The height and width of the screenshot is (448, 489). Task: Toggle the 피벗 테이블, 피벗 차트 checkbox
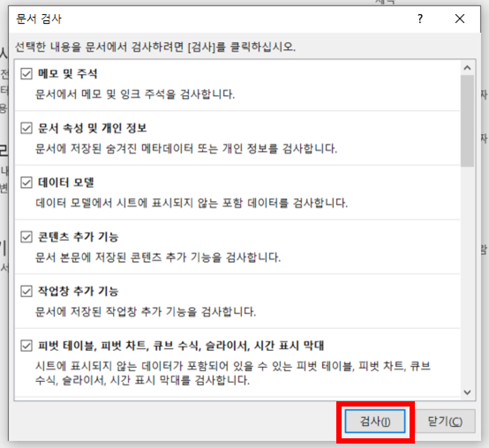tap(26, 346)
